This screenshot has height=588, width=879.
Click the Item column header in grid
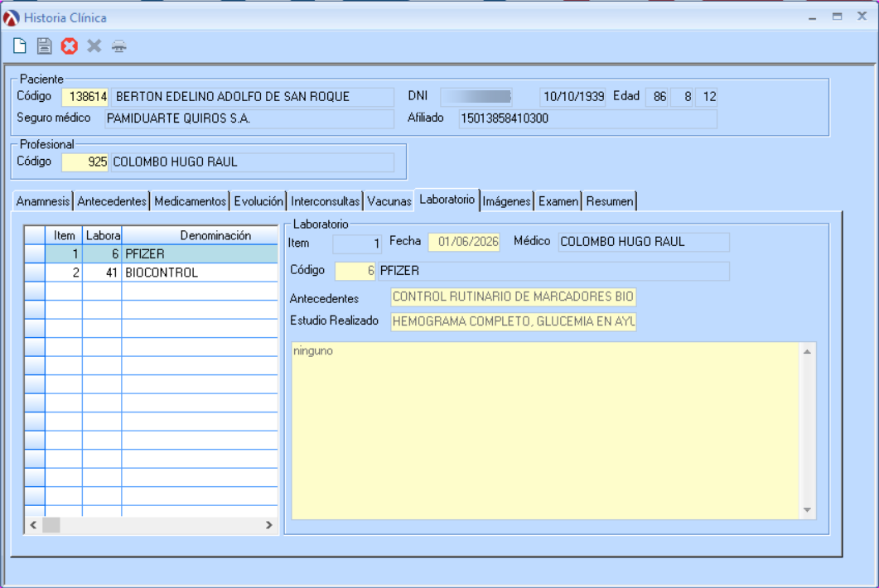[x=64, y=235]
